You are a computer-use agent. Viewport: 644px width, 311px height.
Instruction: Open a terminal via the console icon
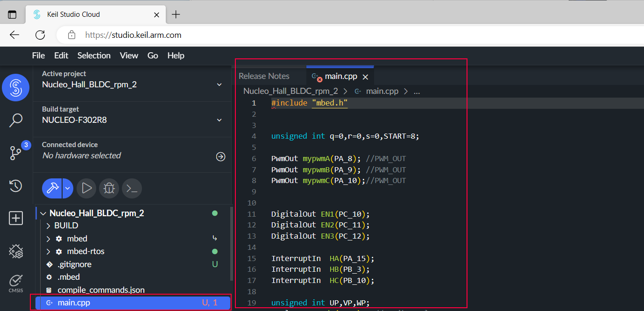(131, 188)
